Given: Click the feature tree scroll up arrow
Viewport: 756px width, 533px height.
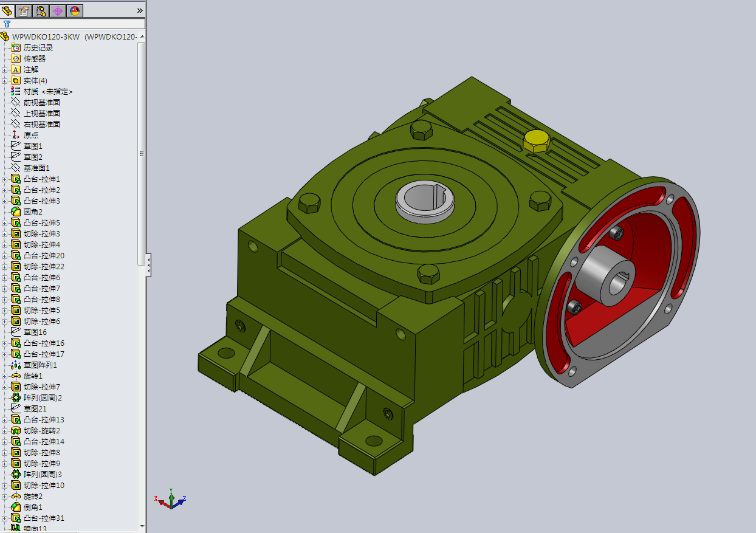Looking at the screenshot, I should pos(142,36).
